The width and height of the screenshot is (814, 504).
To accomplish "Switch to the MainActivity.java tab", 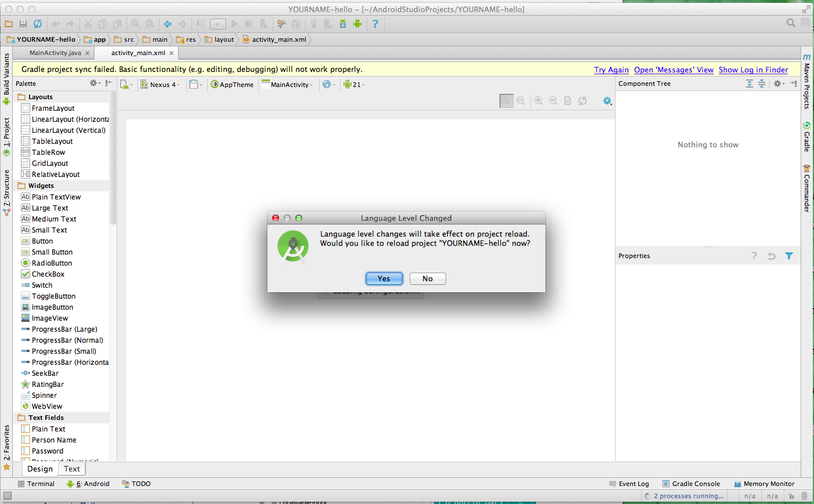I will tap(55, 53).
